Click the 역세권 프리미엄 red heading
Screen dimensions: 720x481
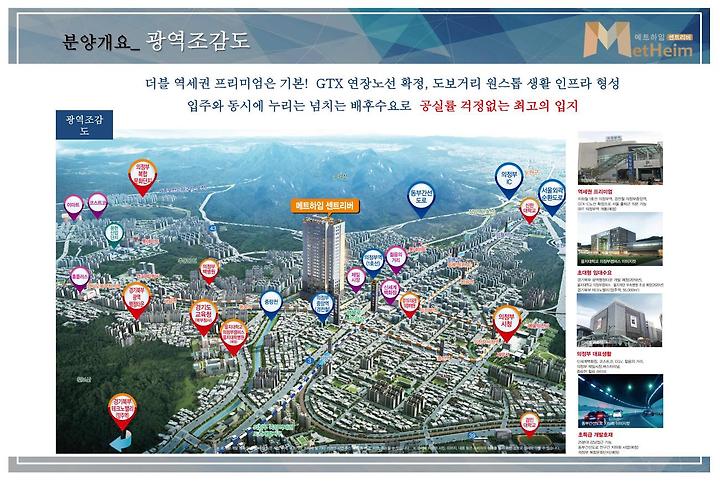tap(595, 191)
